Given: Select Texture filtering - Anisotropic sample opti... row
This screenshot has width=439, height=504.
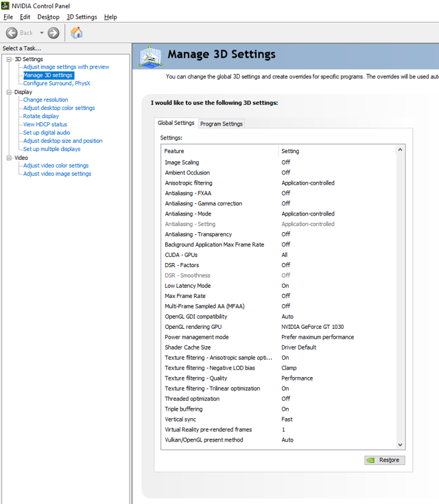Looking at the screenshot, I should coord(278,358).
